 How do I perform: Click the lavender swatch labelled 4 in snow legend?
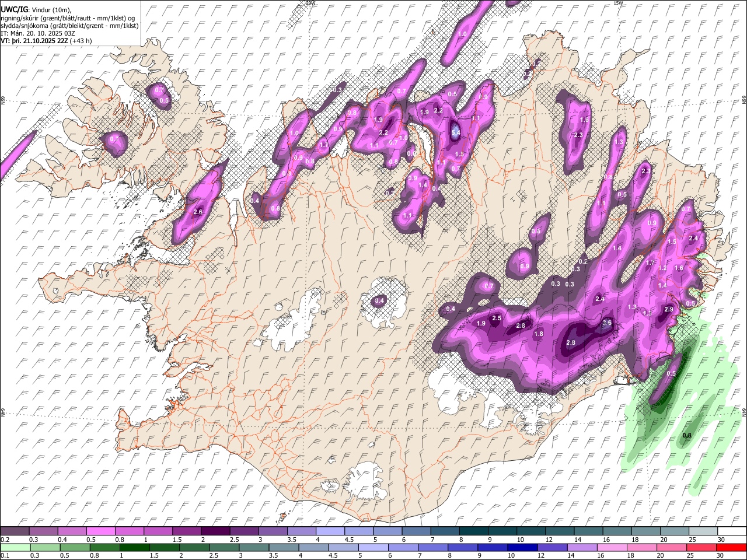tap(330, 531)
